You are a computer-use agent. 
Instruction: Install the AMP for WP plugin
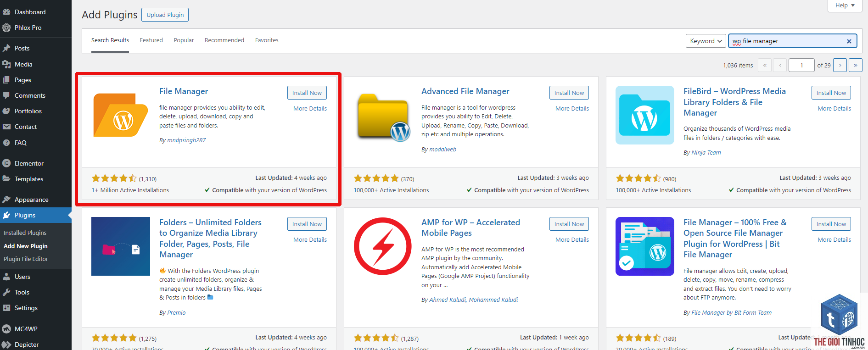point(569,224)
